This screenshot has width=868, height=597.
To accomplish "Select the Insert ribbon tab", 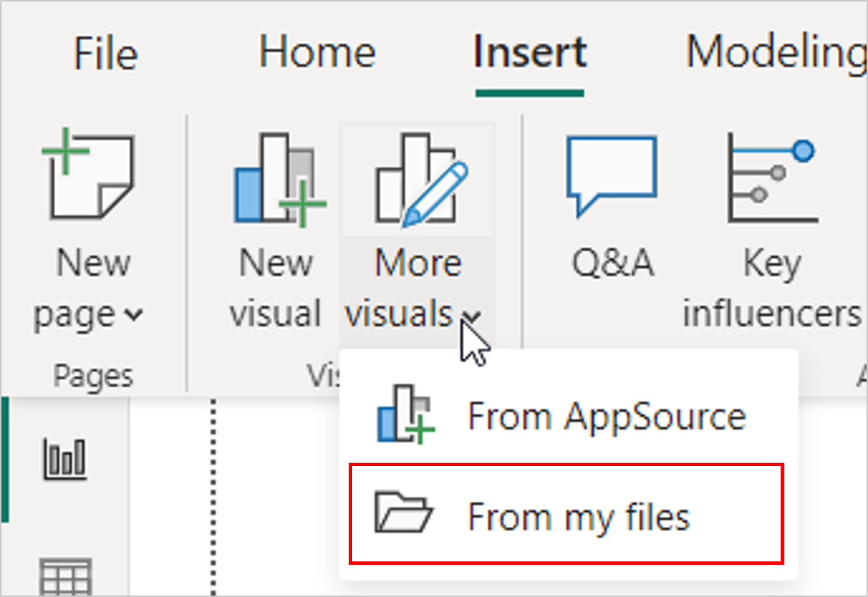I will click(x=530, y=52).
